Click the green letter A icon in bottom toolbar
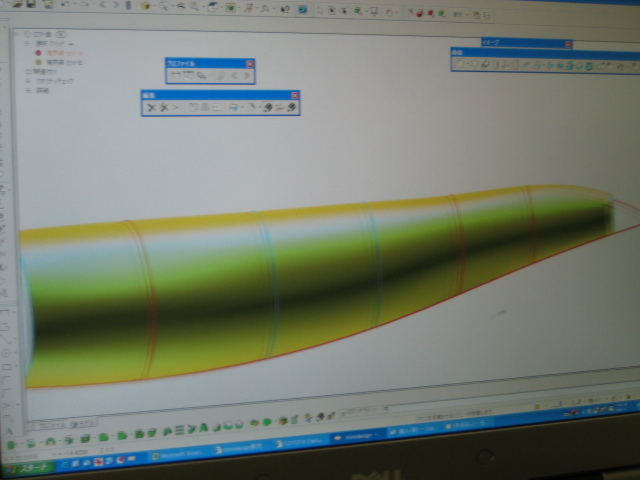 [x=203, y=428]
